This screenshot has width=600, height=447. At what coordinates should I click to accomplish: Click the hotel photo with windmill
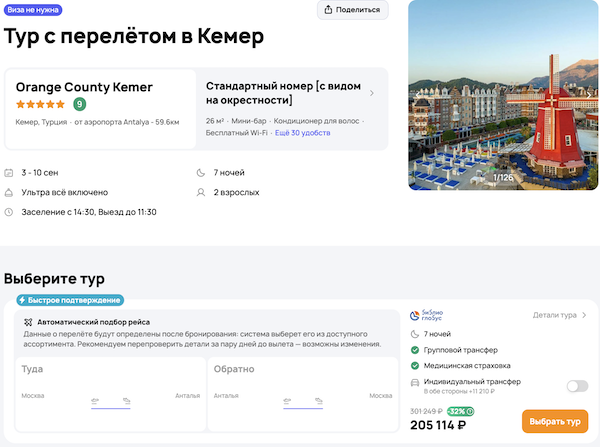click(x=503, y=95)
